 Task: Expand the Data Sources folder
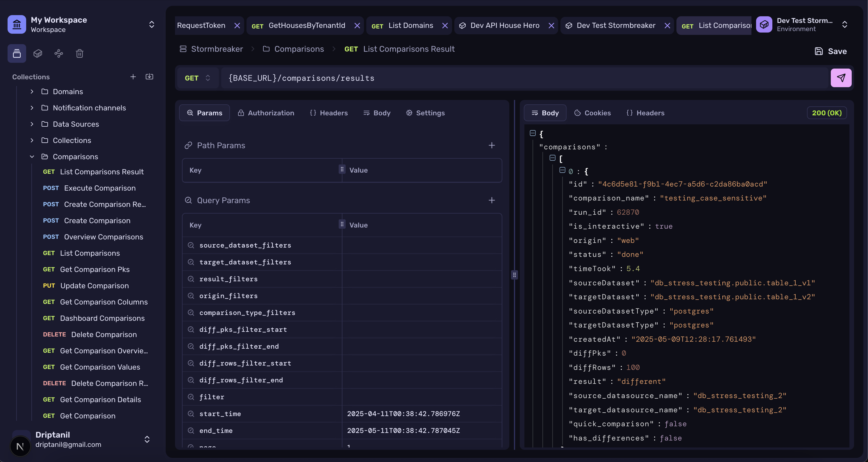tap(32, 124)
